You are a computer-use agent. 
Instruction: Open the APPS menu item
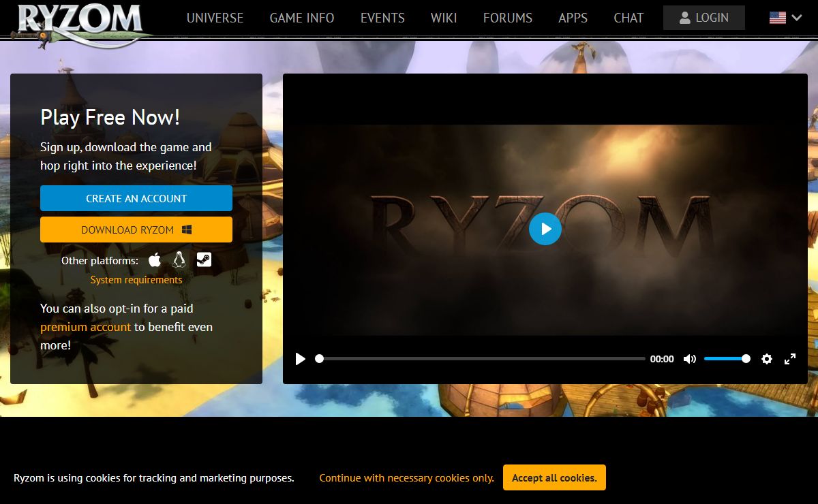(573, 18)
